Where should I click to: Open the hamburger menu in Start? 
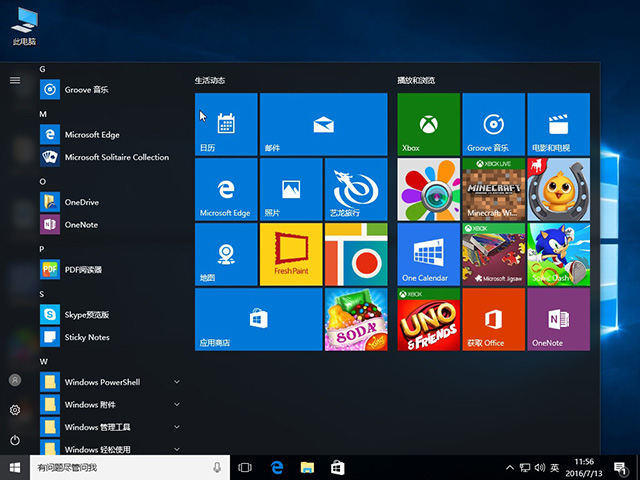(x=15, y=80)
